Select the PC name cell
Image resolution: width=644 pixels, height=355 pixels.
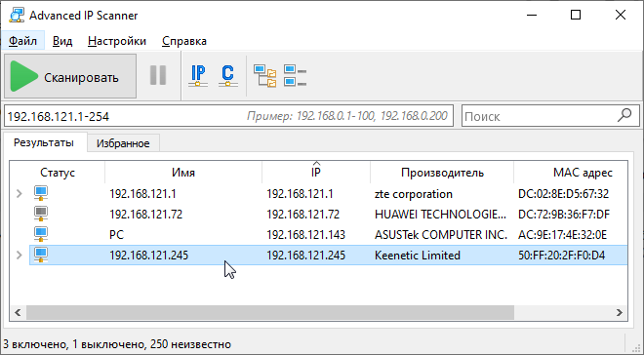pyautogui.click(x=117, y=235)
